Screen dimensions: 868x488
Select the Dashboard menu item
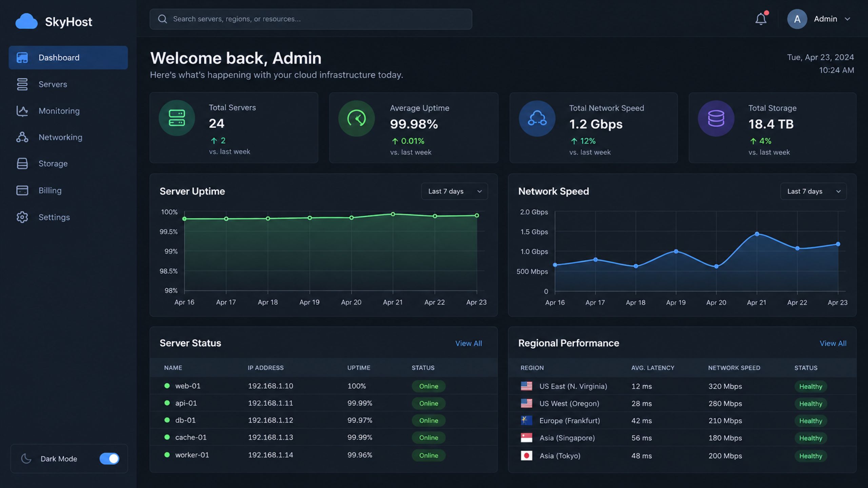[x=68, y=58]
